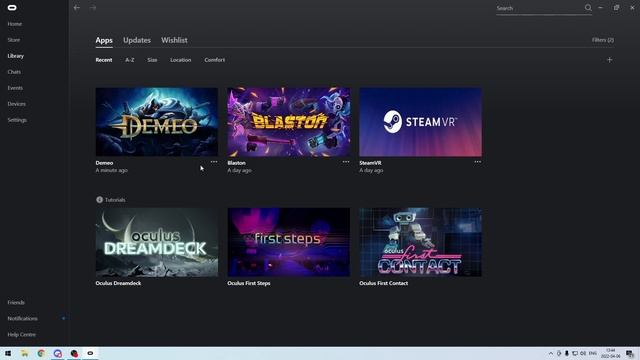Click the Oculus First Steps title text
The image size is (640, 360).
tap(249, 283)
